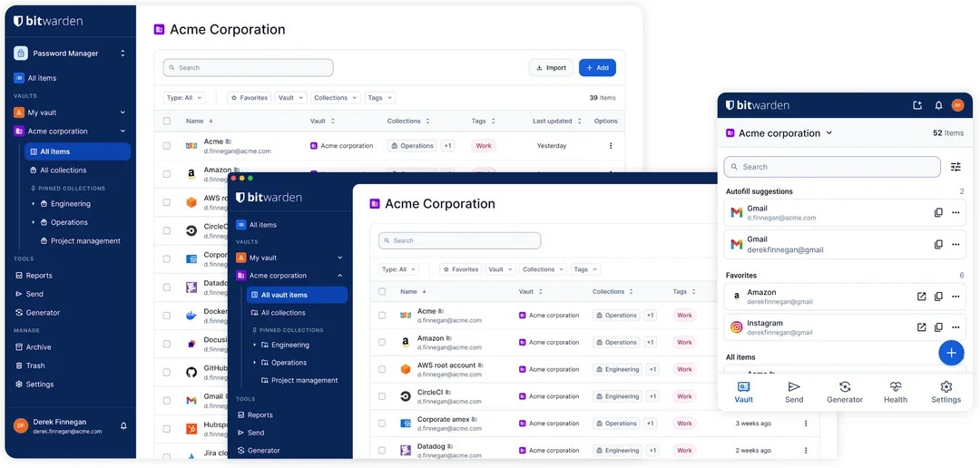The width and height of the screenshot is (980, 468).
Task: Open Collections filter dropdown in back window
Action: (x=336, y=98)
